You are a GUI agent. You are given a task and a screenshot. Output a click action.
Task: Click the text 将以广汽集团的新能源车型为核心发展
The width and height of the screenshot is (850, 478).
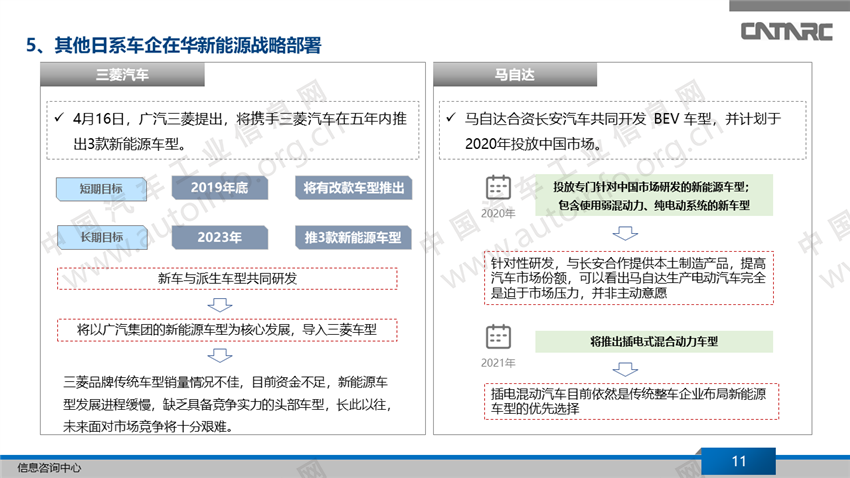(x=184, y=330)
